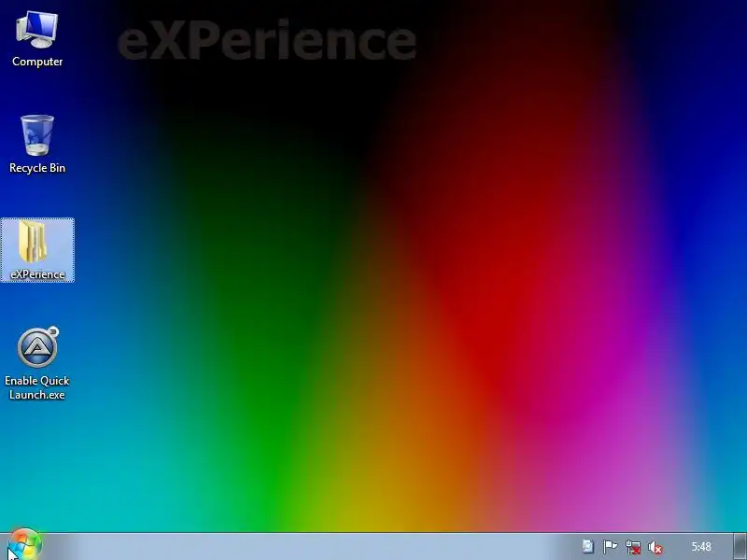This screenshot has height=560, width=747.
Task: Open the muted volume speaker tray icon
Action: pyautogui.click(x=655, y=547)
